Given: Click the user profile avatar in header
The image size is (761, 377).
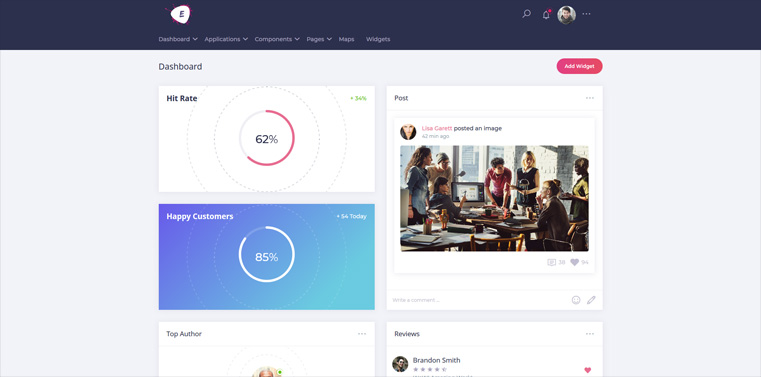Looking at the screenshot, I should click(566, 15).
